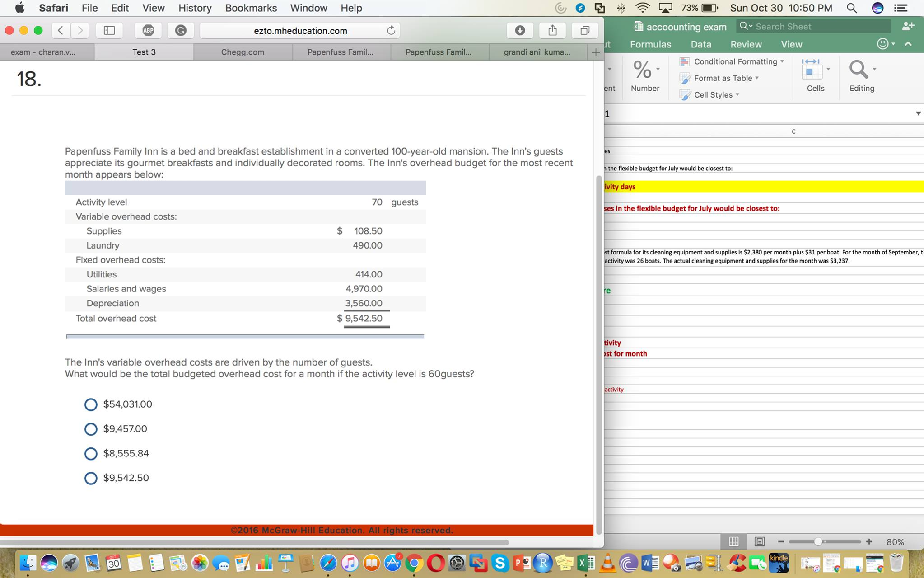924x578 pixels.
Task: Go forward with Safari's forward arrow
Action: click(80, 30)
